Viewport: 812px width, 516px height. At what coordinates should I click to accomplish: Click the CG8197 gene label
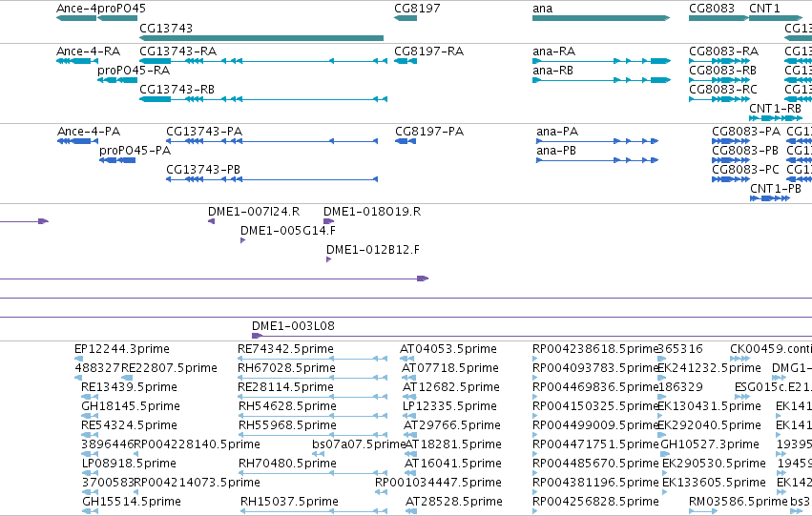click(417, 9)
